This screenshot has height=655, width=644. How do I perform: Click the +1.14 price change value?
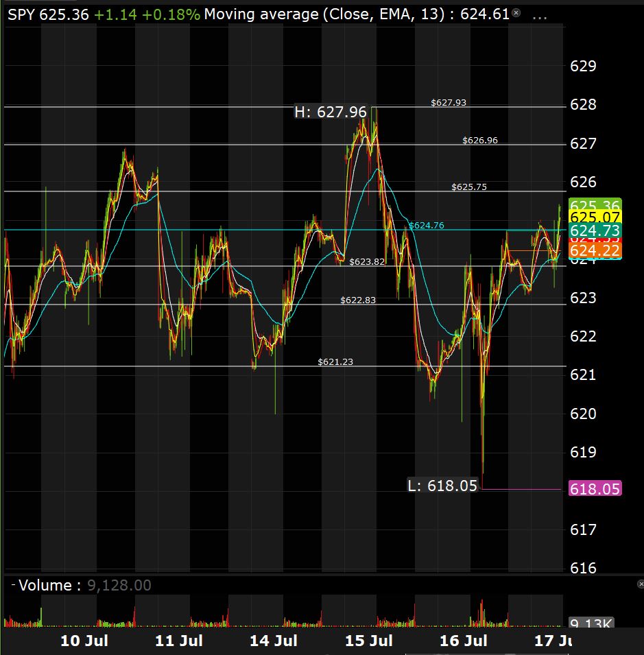tap(115, 15)
